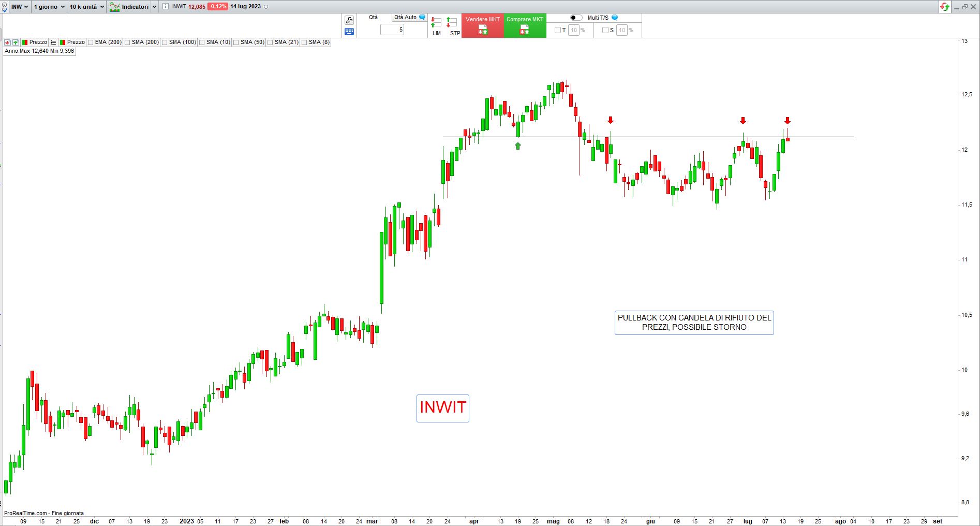Open the wrench settings icon
The height and width of the screenshot is (526, 980).
[x=349, y=20]
